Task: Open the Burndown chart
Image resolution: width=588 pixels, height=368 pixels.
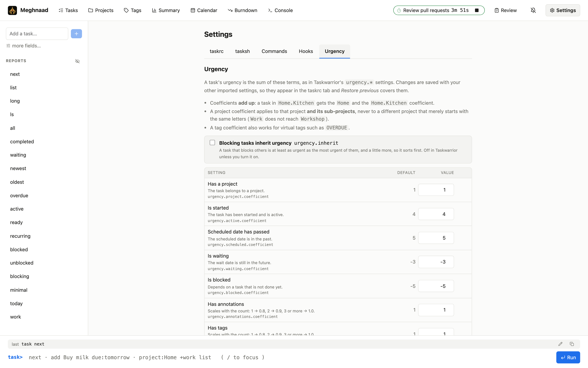Action: pyautogui.click(x=243, y=10)
